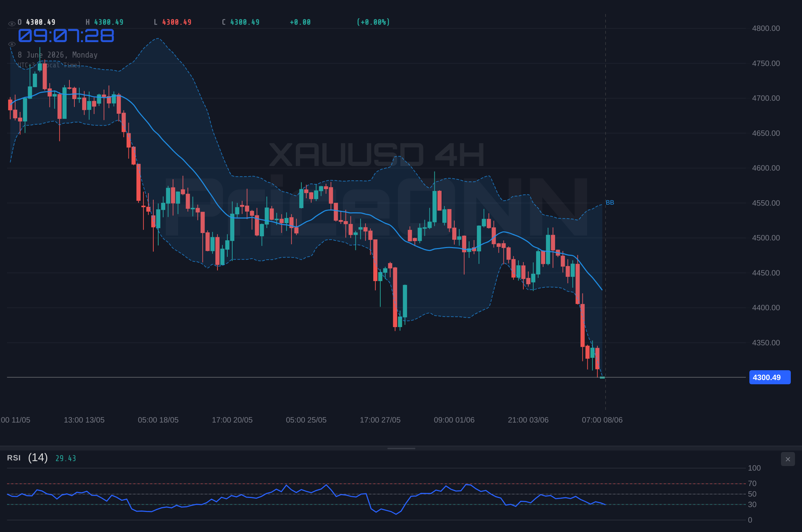This screenshot has width=802, height=532.
Task: Click the 4300.49 current price label
Action: coord(770,377)
